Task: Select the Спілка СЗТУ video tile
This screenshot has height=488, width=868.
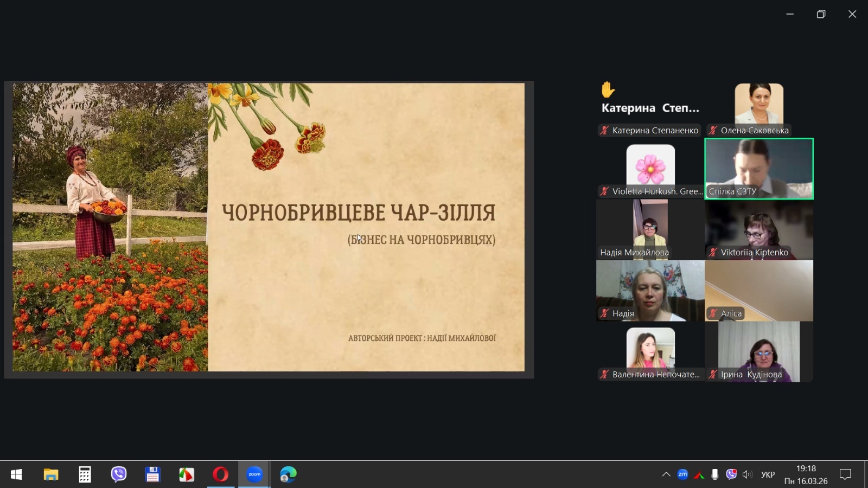Action: [x=758, y=169]
